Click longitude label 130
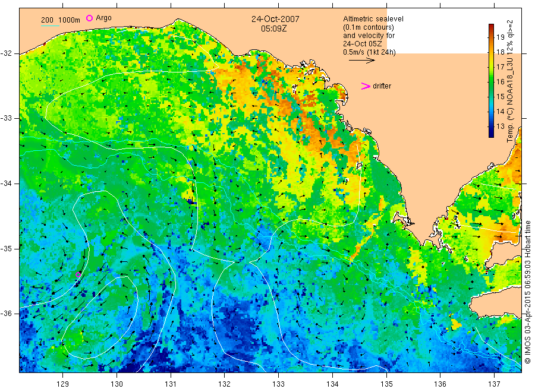Screen dimensions: 535x392 pos(117,384)
